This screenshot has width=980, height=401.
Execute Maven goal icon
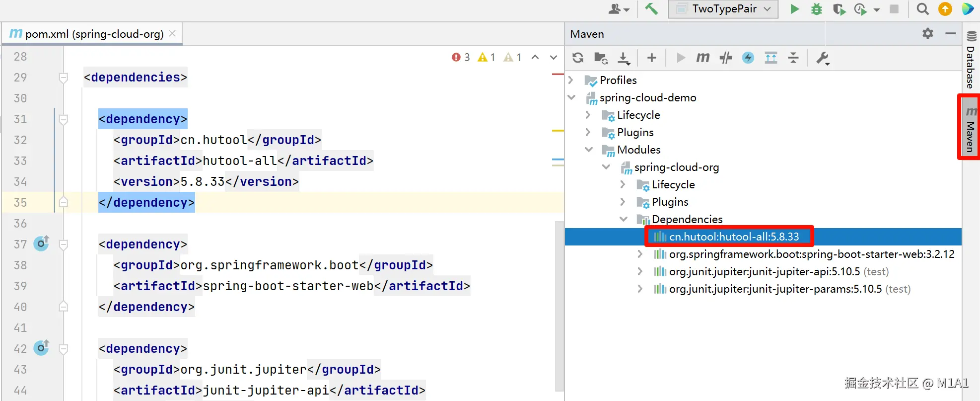click(x=702, y=58)
